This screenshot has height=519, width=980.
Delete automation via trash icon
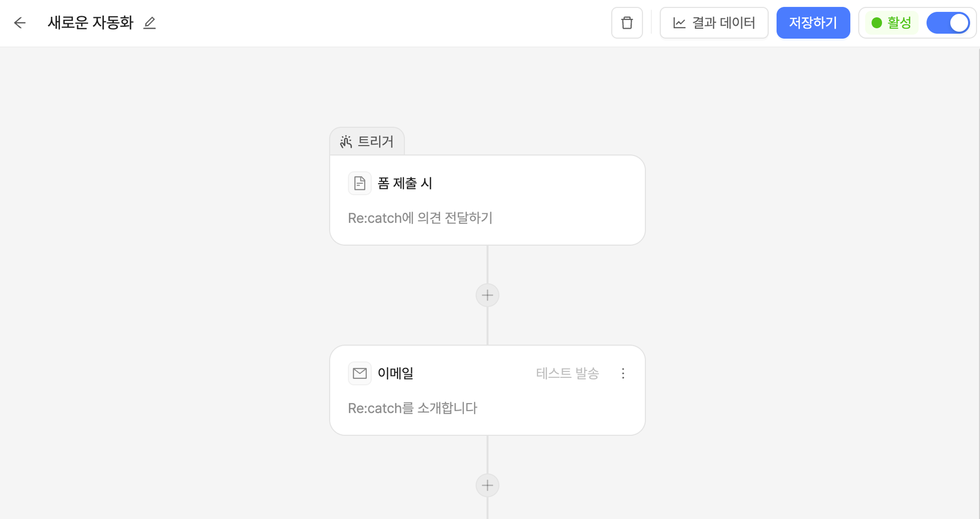(x=627, y=23)
